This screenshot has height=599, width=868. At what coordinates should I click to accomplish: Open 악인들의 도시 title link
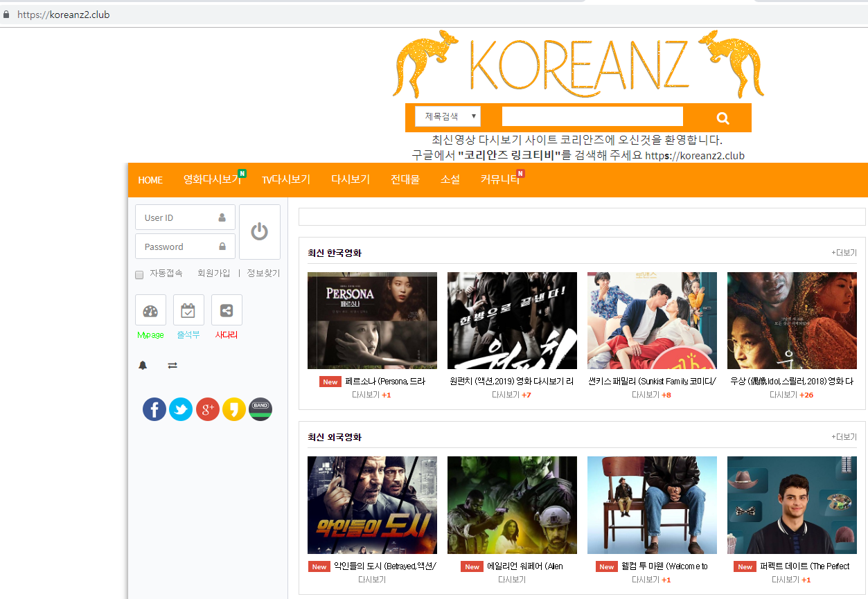tap(385, 566)
